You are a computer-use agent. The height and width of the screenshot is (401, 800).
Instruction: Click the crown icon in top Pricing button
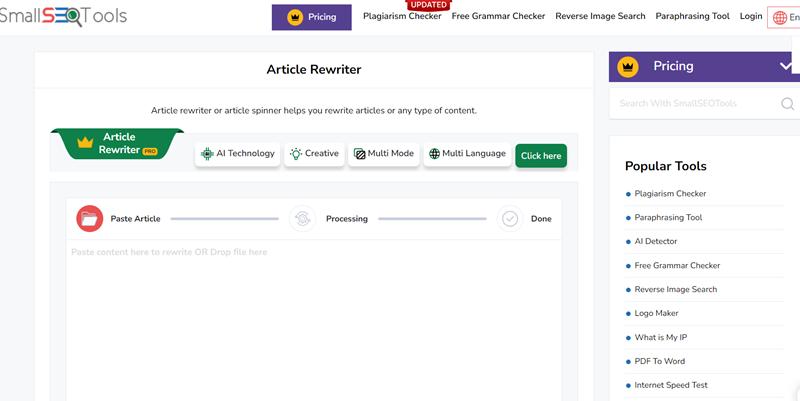[x=295, y=17]
